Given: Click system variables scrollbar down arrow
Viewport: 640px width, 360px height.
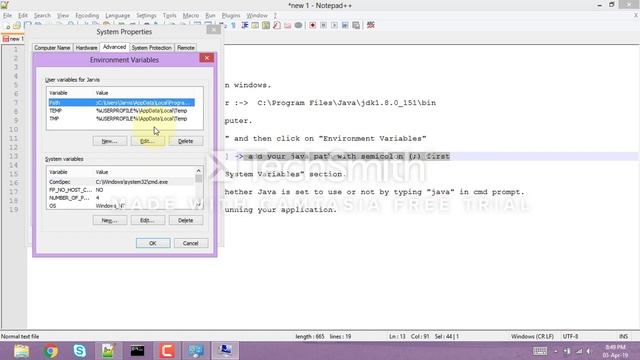Looking at the screenshot, I should pyautogui.click(x=199, y=204).
